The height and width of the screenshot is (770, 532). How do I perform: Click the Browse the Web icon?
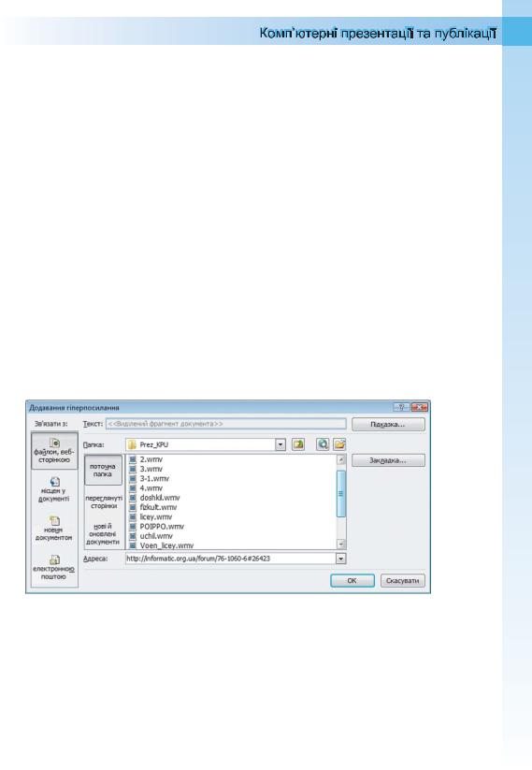point(323,444)
